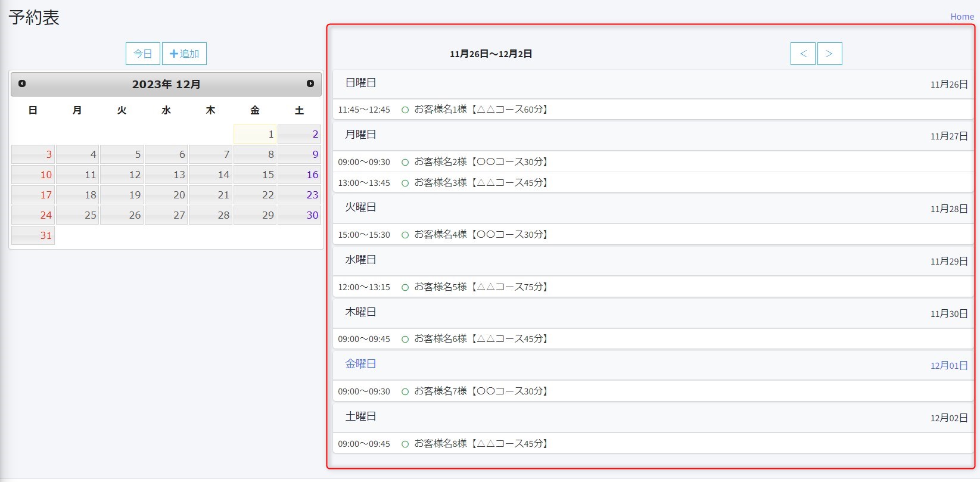Viewport: 980px width, 482px height.
Task: Select December 24 in the calendar
Action: [x=33, y=215]
